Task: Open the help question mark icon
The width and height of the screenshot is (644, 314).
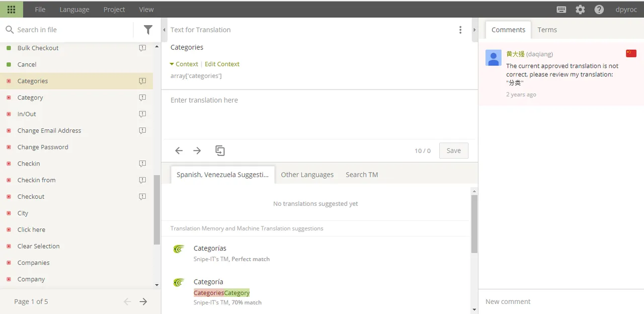Action: coord(599,10)
